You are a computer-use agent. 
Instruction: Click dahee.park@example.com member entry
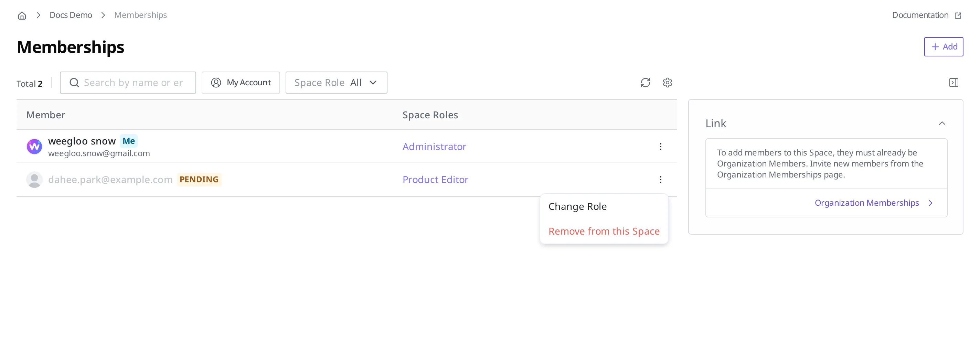coord(110,180)
